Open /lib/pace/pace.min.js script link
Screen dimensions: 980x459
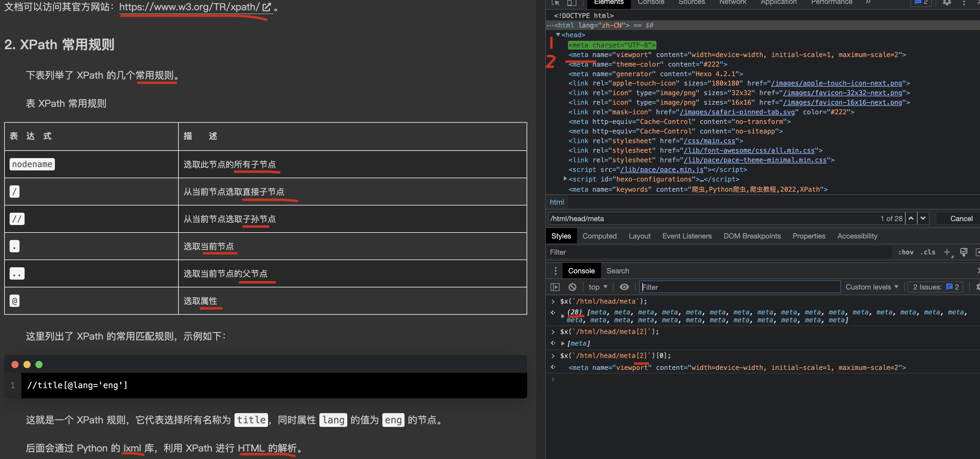[662, 169]
